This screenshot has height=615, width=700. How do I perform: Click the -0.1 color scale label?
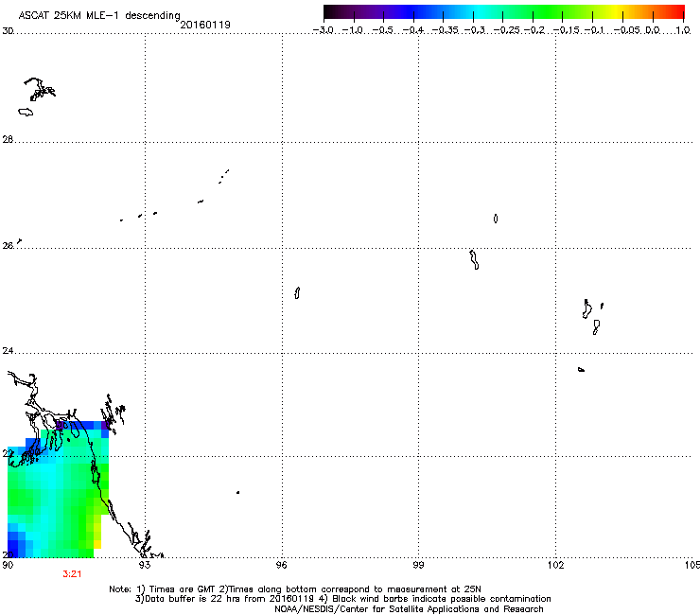[x=594, y=30]
